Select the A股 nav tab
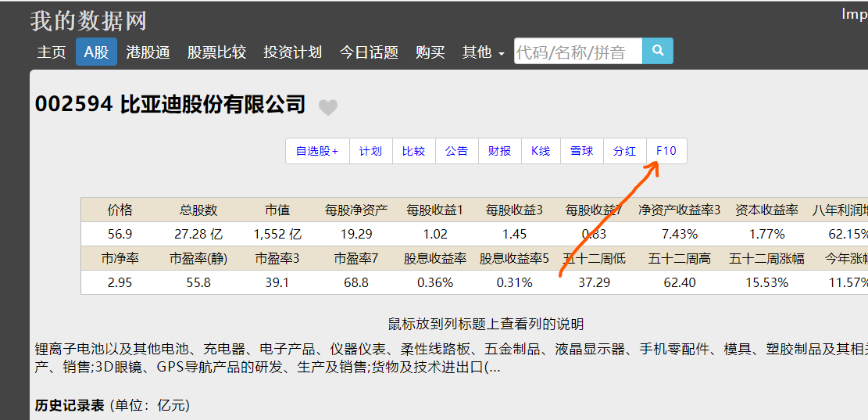The height and width of the screenshot is (420, 868). tap(96, 52)
